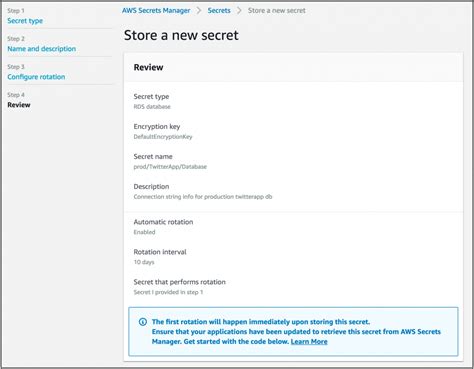Select the prod/TwitterApp/Database secret name value
Screen dimensions: 474x369
click(x=170, y=167)
